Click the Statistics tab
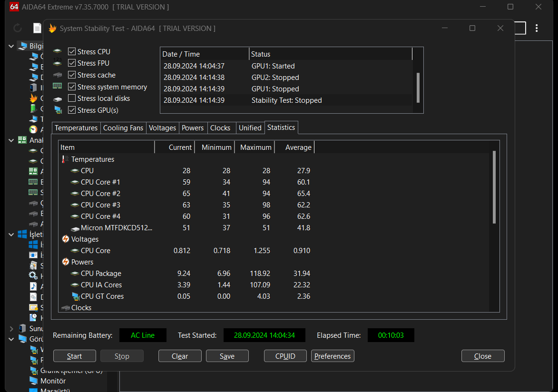Image resolution: width=558 pixels, height=392 pixels. (281, 127)
